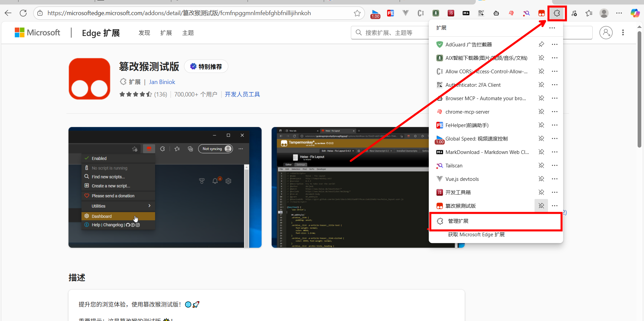The width and height of the screenshot is (644, 321).
Task: Toggle pin for 篡改猴测试版 extension
Action: click(541, 206)
